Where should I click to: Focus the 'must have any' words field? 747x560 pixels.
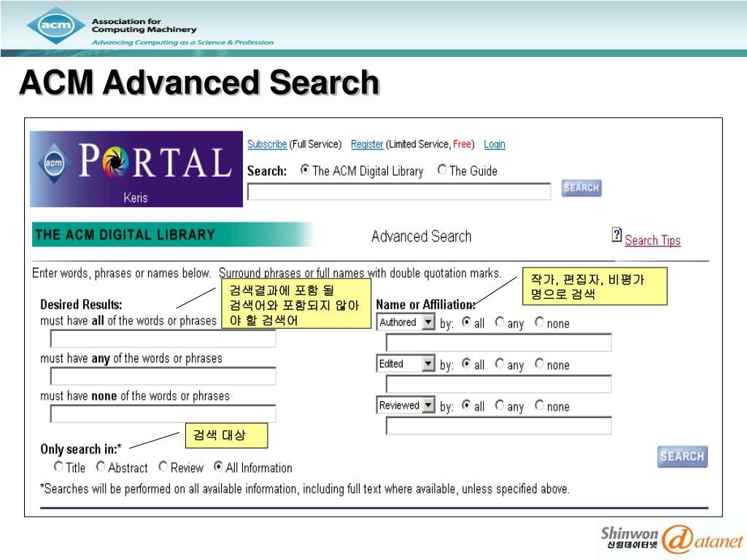(163, 376)
